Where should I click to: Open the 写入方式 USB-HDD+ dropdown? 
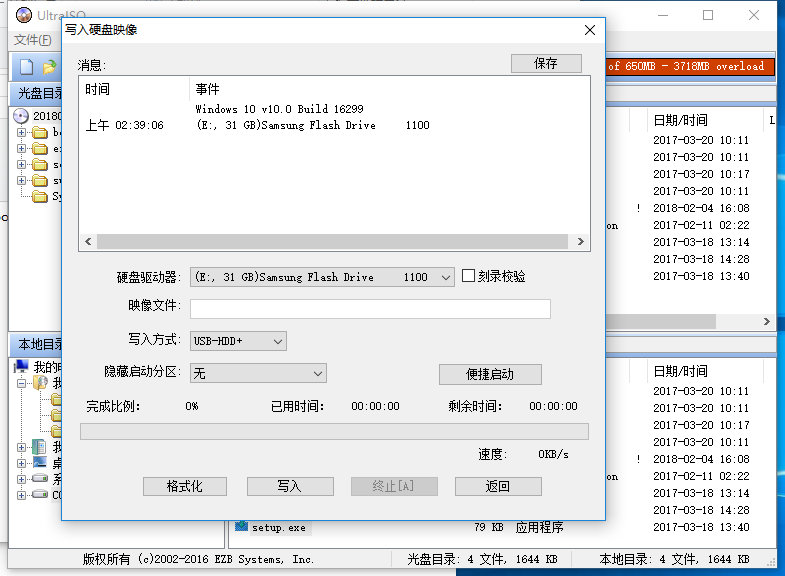(278, 341)
